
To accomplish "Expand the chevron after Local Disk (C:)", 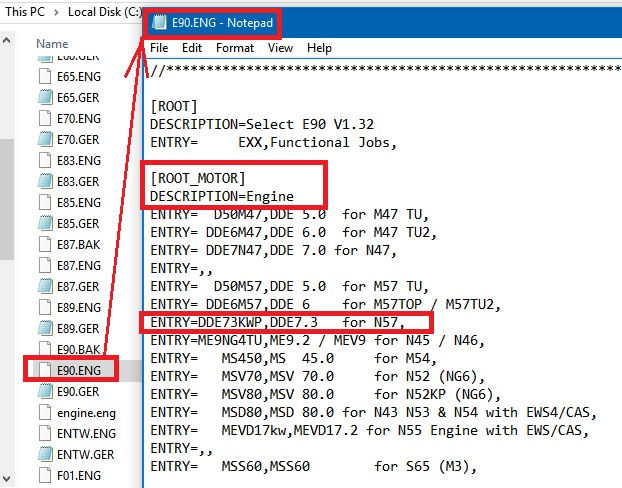I will [142, 14].
